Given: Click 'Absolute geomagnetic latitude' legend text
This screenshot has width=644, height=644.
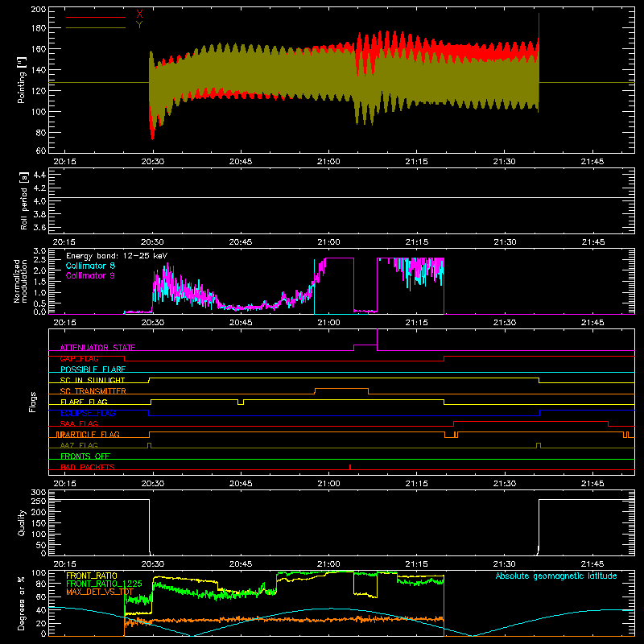Looking at the screenshot, I should click(x=556, y=576).
